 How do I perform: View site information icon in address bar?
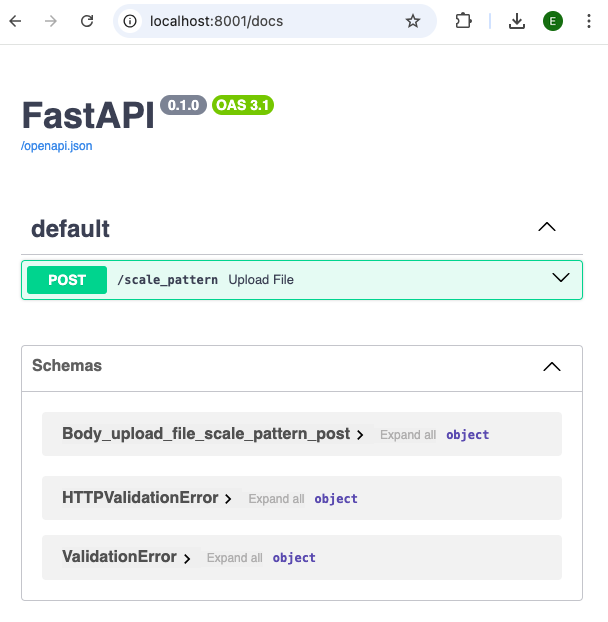130,21
